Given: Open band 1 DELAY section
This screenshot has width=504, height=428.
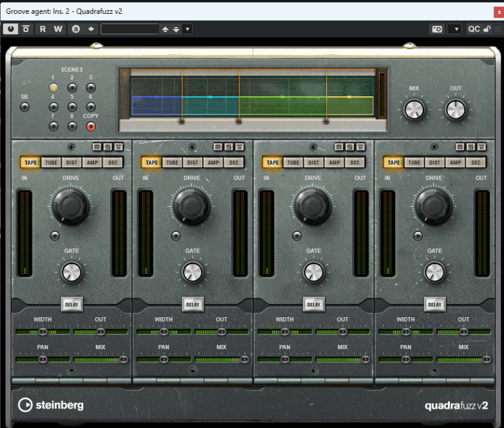Looking at the screenshot, I should click(x=72, y=305).
